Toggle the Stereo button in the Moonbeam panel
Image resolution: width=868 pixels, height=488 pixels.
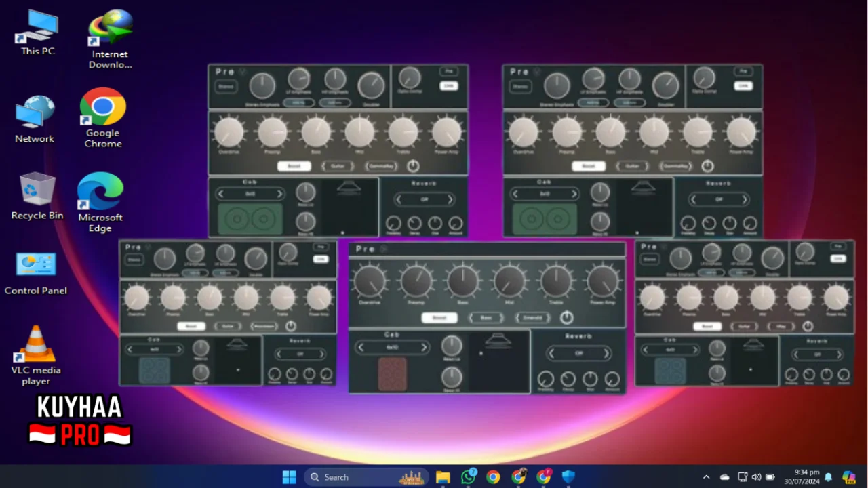pos(134,259)
